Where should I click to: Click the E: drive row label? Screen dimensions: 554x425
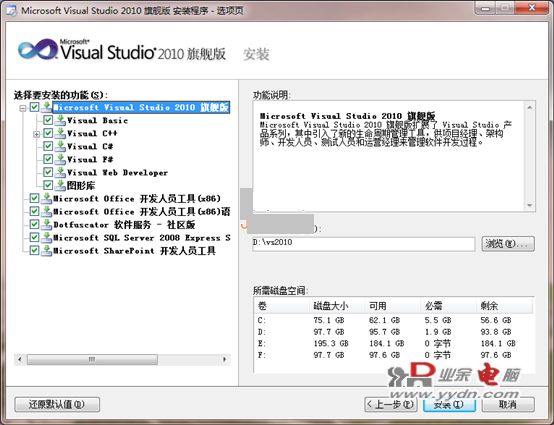(261, 343)
